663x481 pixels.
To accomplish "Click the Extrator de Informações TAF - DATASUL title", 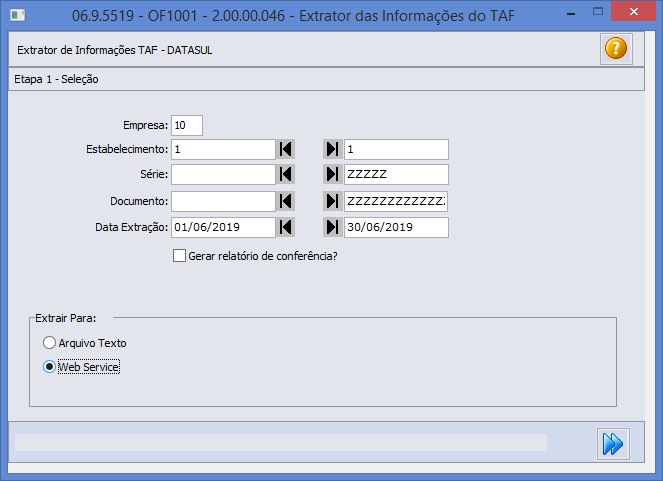I will 115,50.
